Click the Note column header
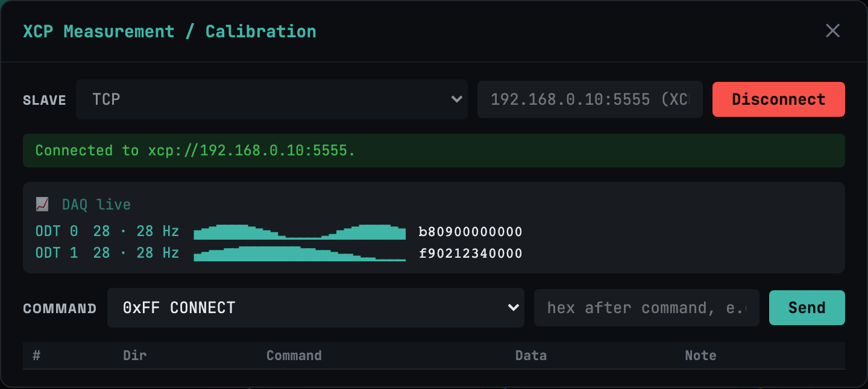 (x=700, y=355)
